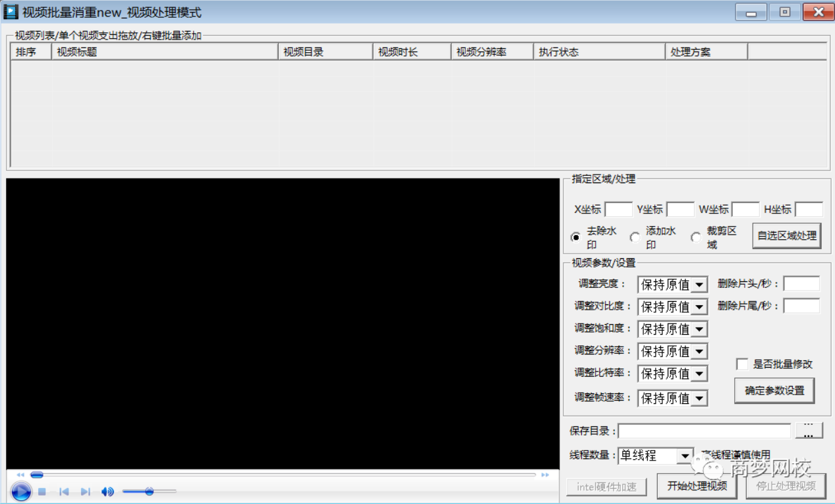Select 添加水印 radio option
The image size is (835, 504).
click(x=635, y=237)
